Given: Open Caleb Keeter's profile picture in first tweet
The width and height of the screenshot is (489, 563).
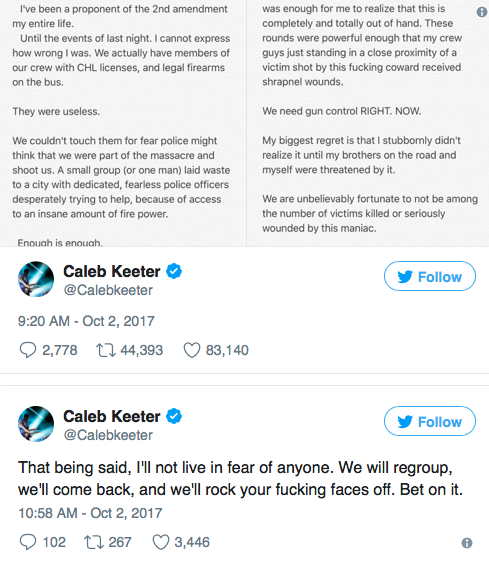Looking at the screenshot, I should (36, 279).
